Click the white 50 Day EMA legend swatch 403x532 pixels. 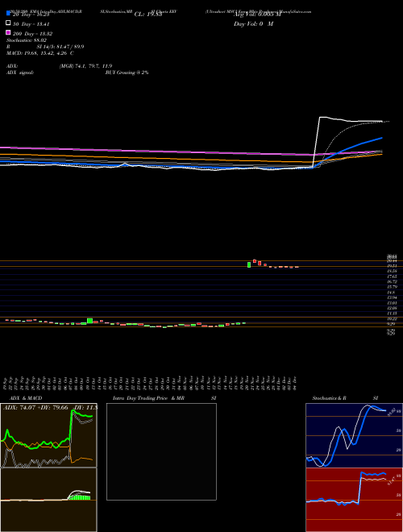(x=9, y=23)
